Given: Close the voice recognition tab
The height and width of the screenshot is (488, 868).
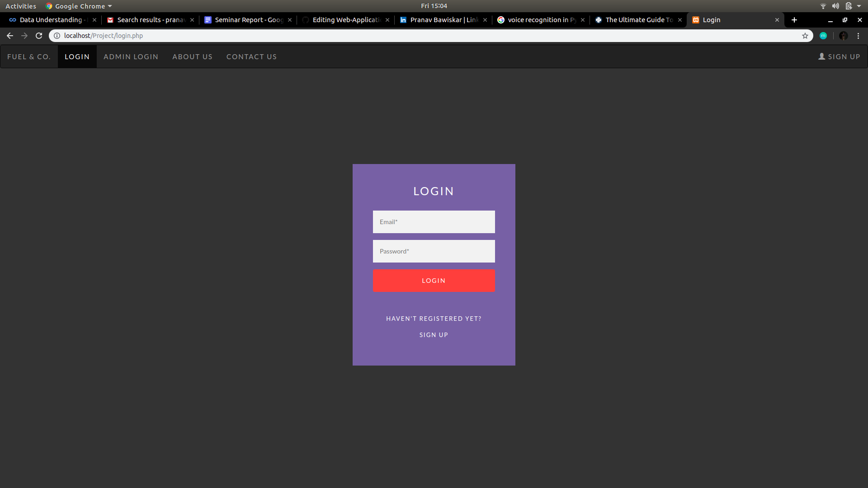Looking at the screenshot, I should click(583, 20).
